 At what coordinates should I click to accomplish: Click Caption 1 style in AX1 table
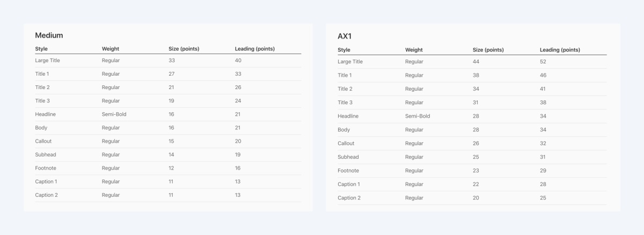click(x=349, y=184)
